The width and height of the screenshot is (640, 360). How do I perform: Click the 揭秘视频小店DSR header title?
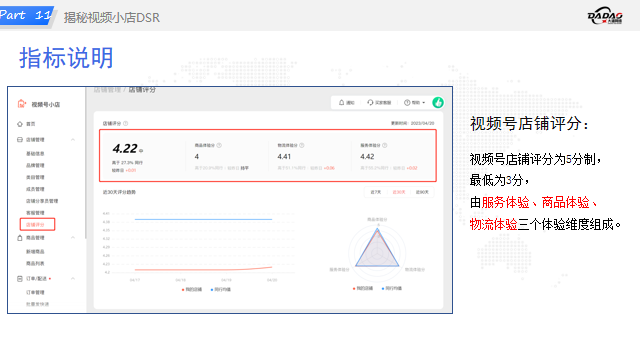tap(111, 18)
